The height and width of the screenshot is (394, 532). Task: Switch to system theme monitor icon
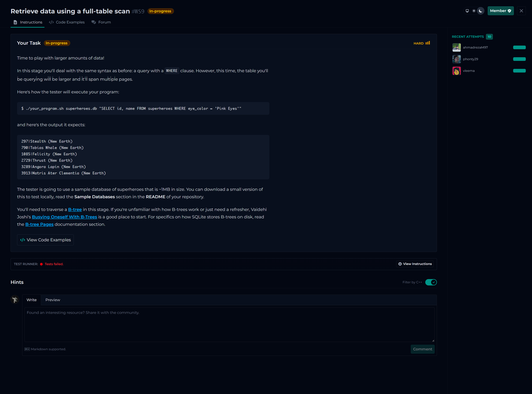point(467,11)
